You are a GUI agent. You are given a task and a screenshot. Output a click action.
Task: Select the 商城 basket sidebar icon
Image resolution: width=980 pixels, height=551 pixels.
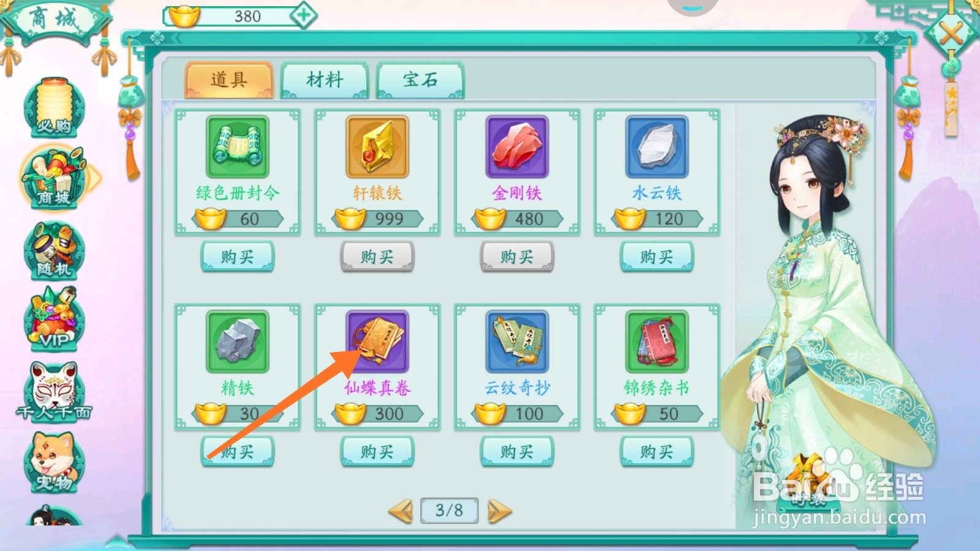pos(55,178)
